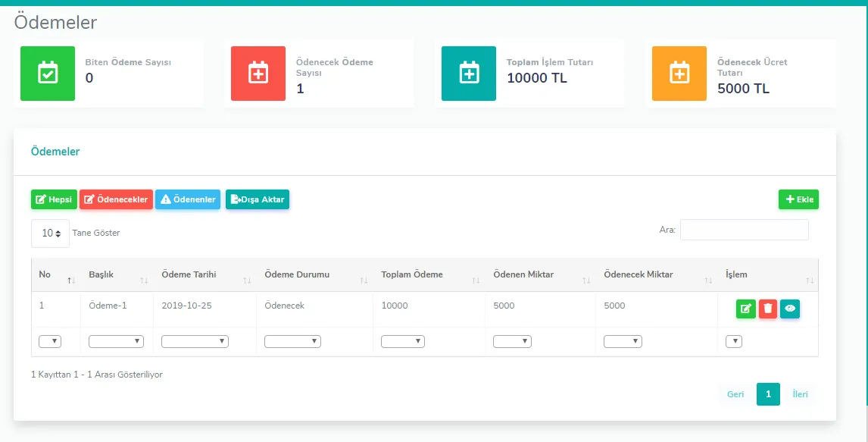Filter by Ödenecekler button

116,199
